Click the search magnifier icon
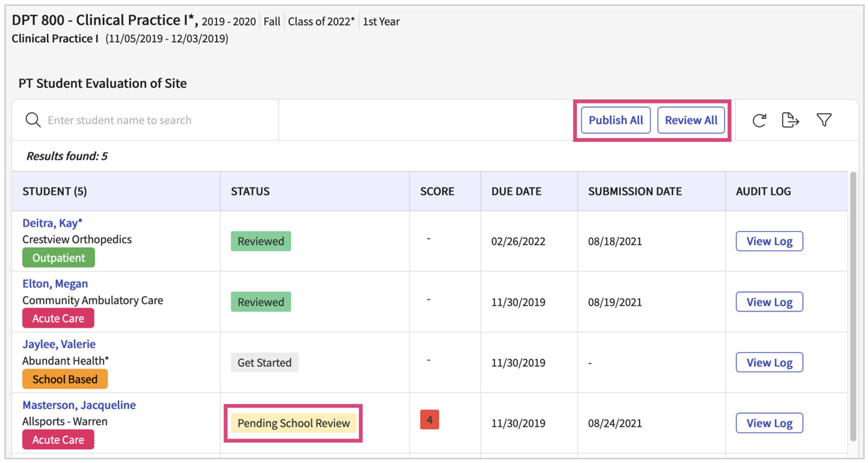Viewport: 868px width, 463px height. point(33,120)
